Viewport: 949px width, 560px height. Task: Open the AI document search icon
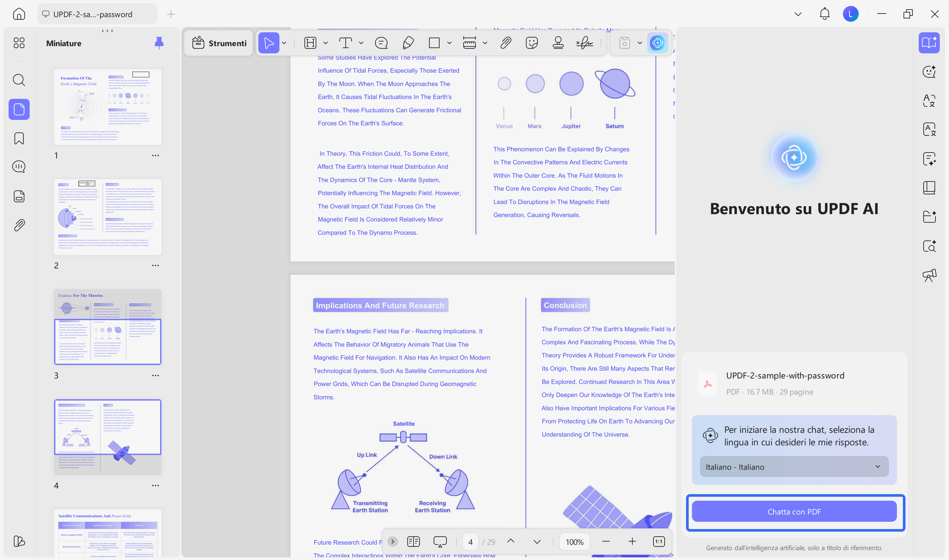pos(929,246)
